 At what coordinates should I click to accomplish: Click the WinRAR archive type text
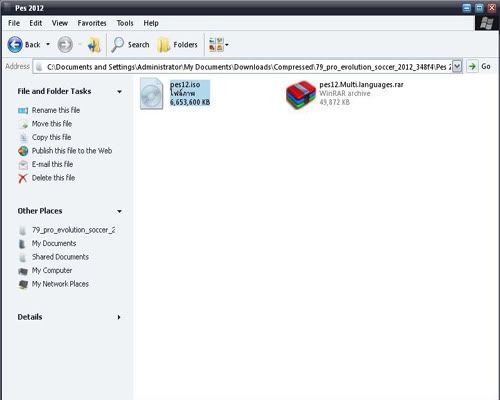click(x=345, y=94)
